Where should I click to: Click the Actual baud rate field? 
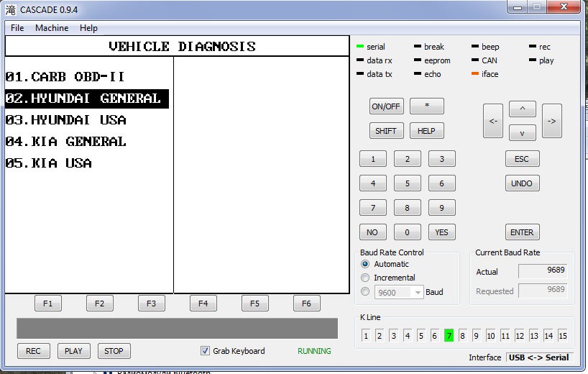(x=543, y=270)
